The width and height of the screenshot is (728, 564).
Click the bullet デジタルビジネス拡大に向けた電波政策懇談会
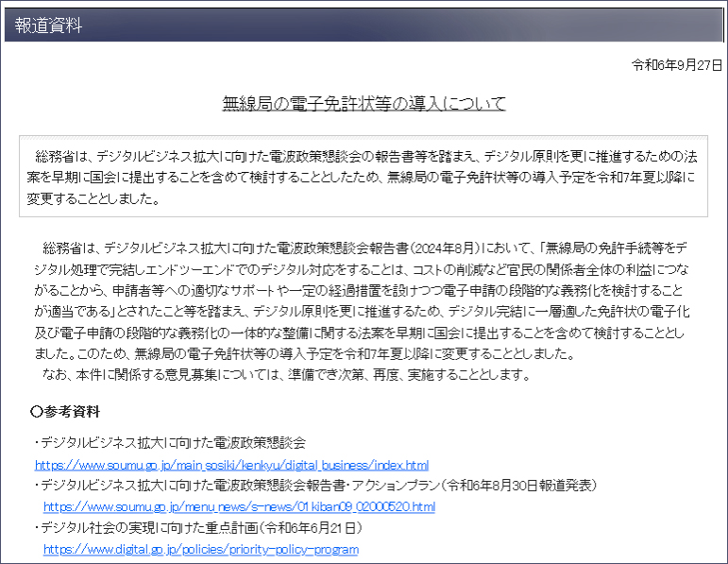[170, 443]
